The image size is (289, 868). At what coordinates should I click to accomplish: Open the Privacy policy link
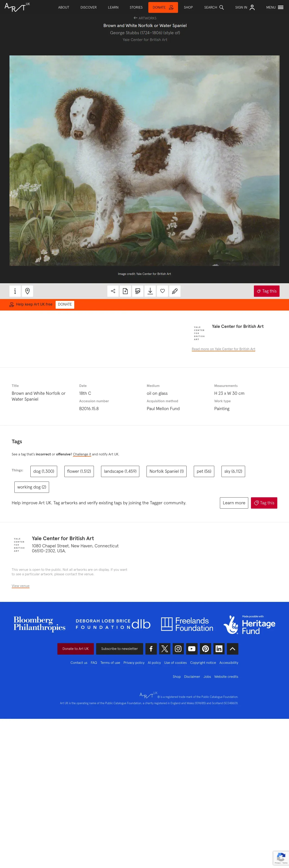point(134,663)
